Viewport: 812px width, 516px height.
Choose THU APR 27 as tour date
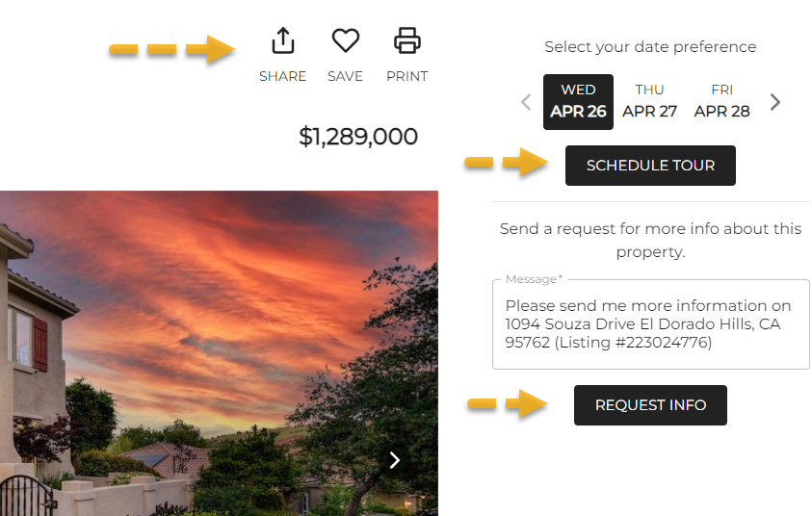tap(649, 102)
